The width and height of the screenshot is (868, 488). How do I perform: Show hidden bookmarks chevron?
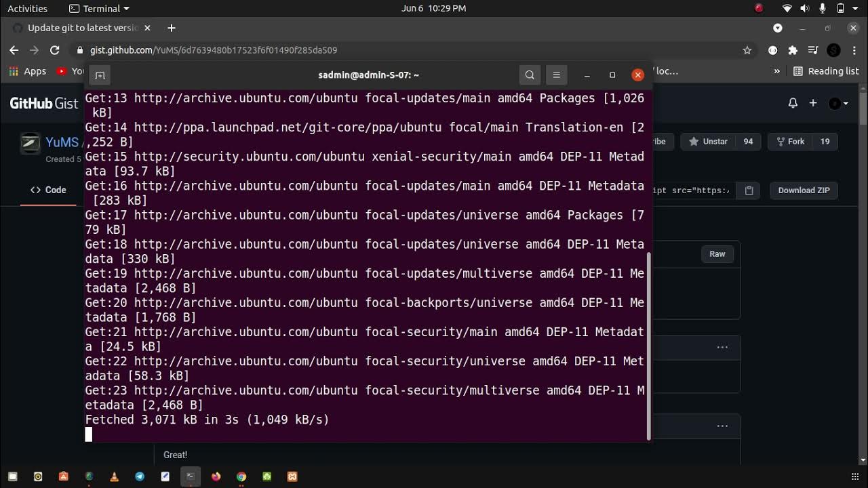tap(777, 71)
